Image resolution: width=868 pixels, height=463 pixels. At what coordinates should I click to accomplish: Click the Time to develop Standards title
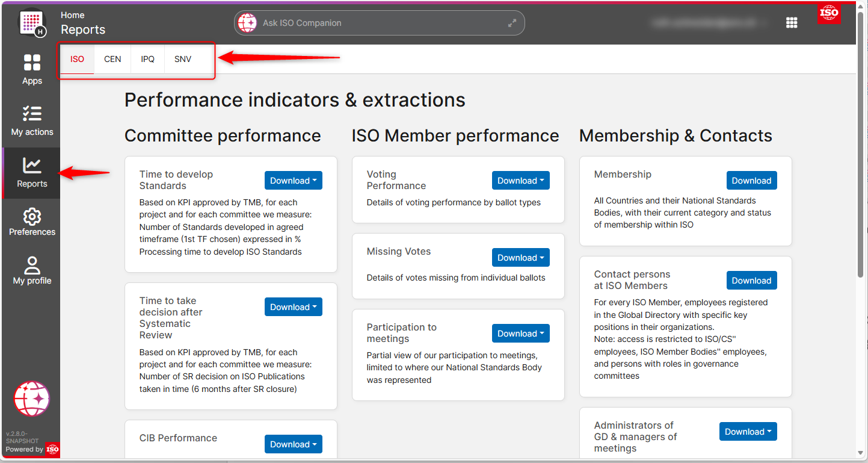(x=176, y=180)
